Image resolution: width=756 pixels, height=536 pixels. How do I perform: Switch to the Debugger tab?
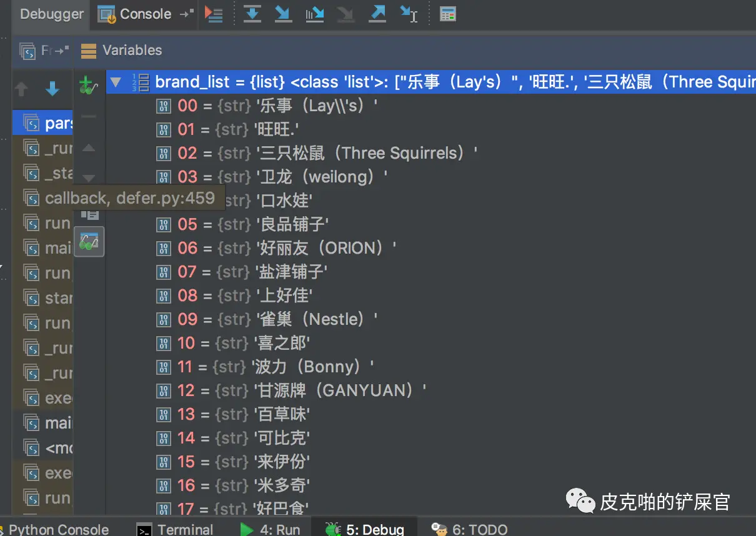[50, 14]
